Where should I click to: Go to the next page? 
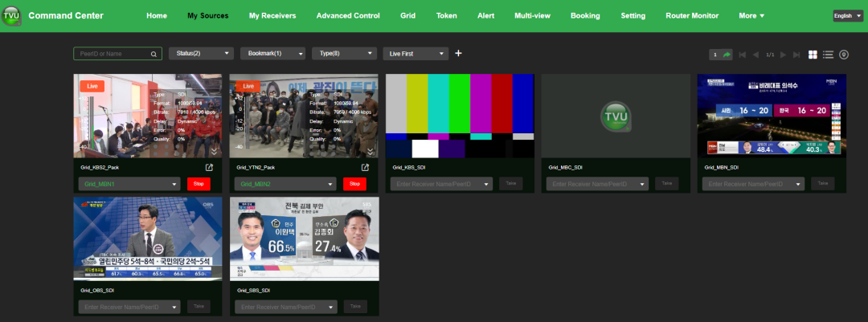(783, 55)
